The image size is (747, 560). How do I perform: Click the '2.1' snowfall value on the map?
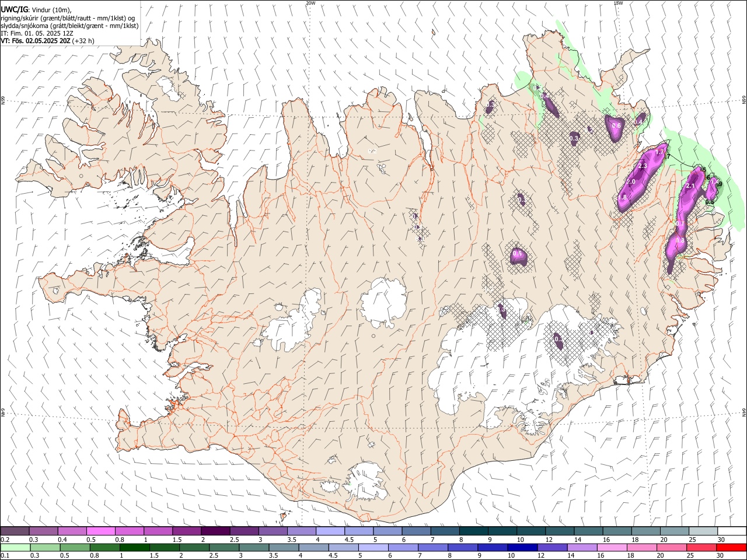(690, 185)
